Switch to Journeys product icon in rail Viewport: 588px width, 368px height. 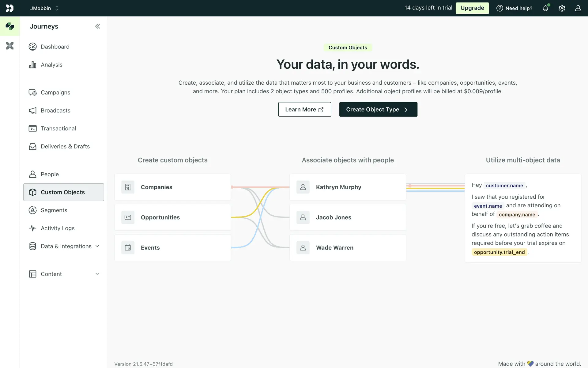coord(10,26)
